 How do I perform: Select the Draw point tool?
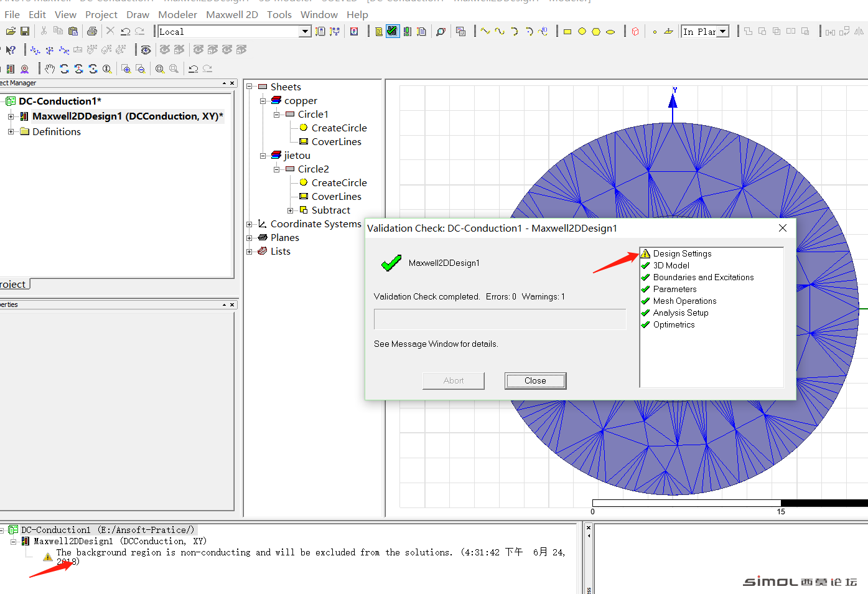click(x=655, y=31)
